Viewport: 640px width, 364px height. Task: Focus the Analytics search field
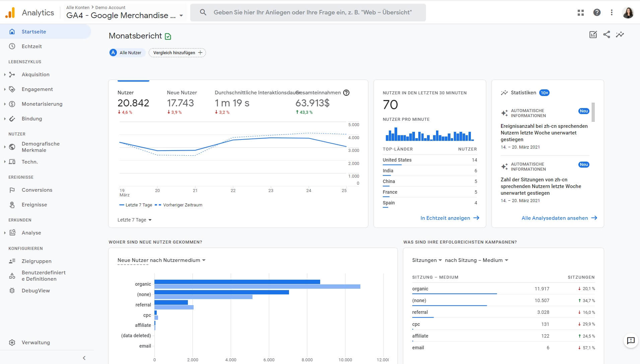[x=312, y=12]
